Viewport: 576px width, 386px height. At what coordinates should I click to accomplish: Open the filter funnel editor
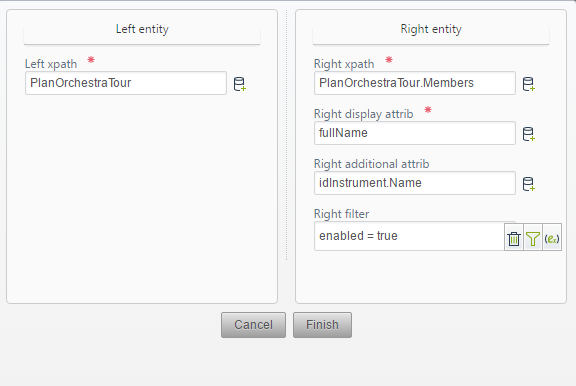(x=533, y=239)
